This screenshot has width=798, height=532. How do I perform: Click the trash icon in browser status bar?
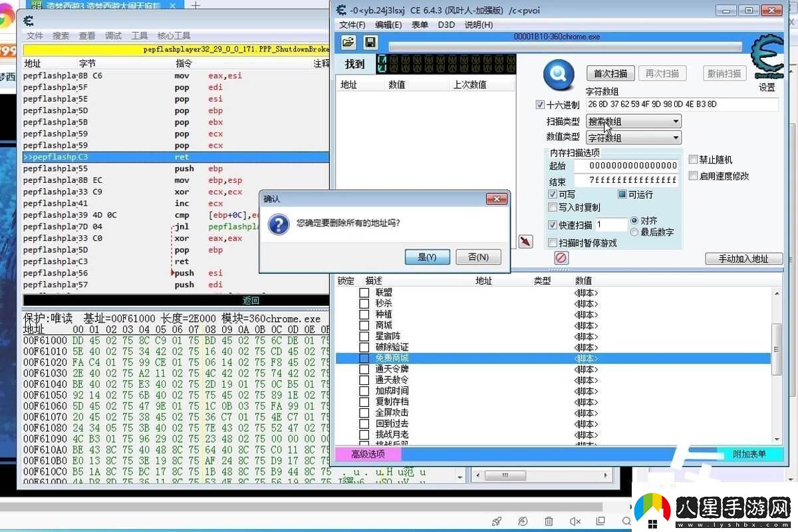pyautogui.click(x=549, y=521)
